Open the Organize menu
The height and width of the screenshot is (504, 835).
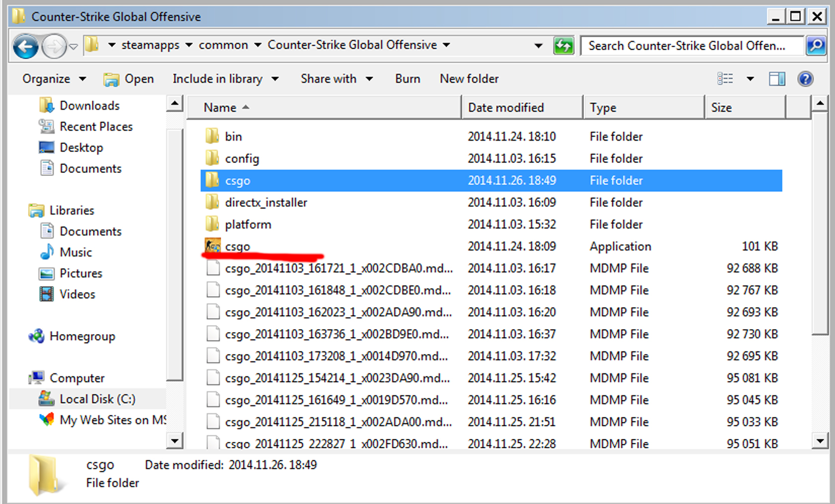coord(54,79)
